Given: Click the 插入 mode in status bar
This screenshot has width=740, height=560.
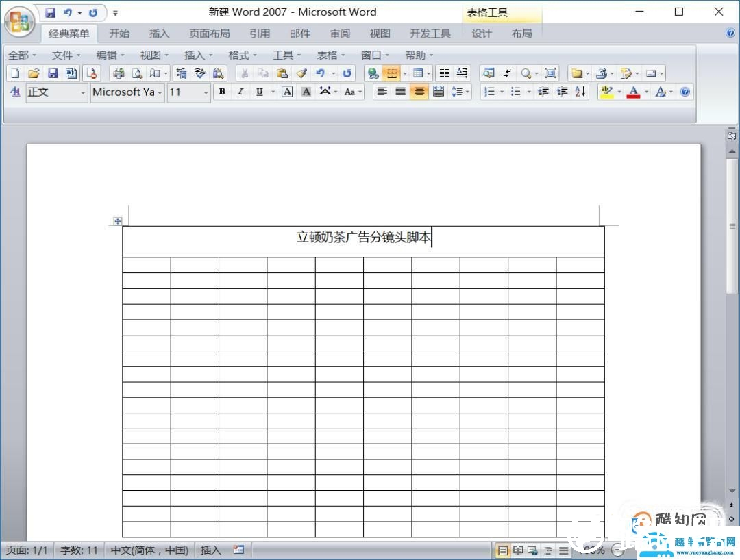Looking at the screenshot, I should 211,550.
